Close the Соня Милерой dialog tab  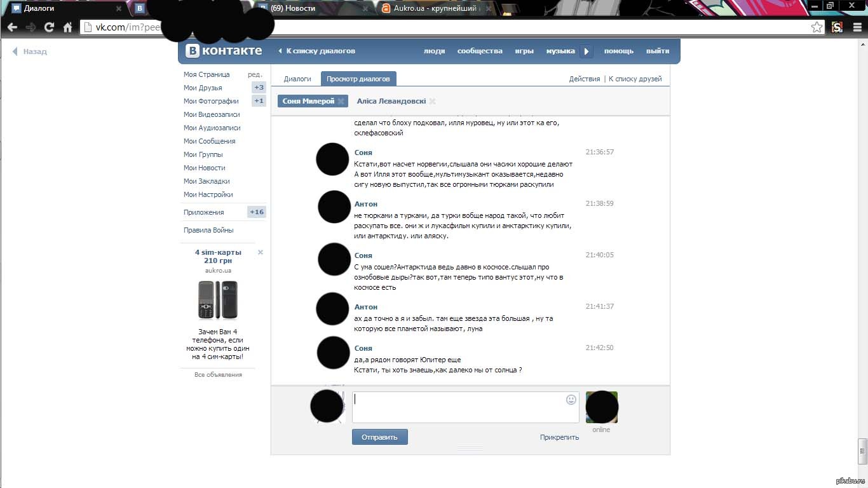point(341,101)
